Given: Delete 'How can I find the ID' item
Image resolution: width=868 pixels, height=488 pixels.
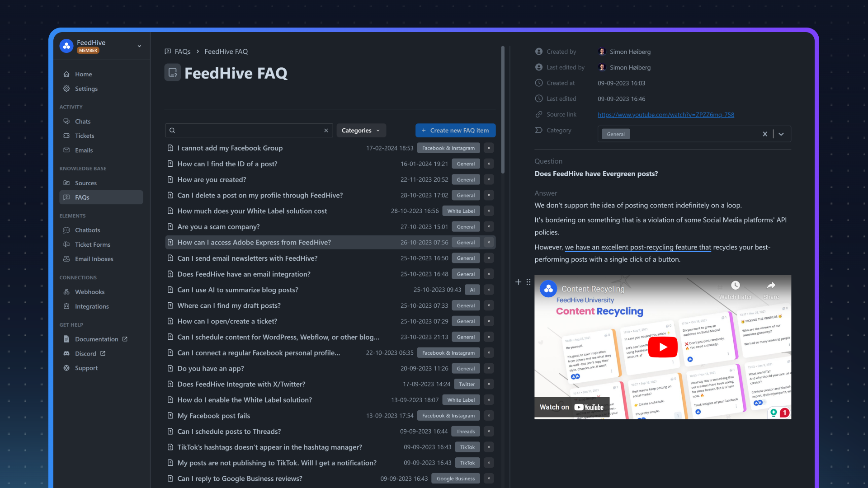Looking at the screenshot, I should (x=489, y=164).
